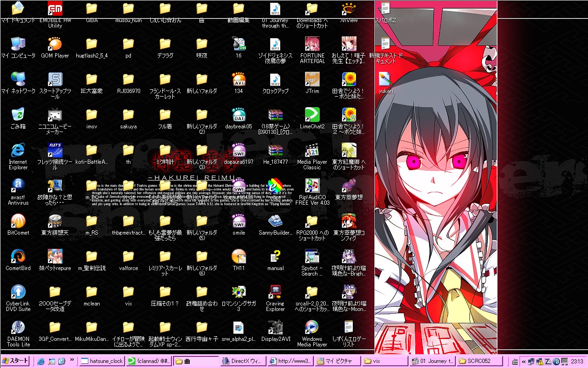588x368 pixels.
Task: Select the マイ ネットワーク icon
Action: pyautogui.click(x=18, y=79)
